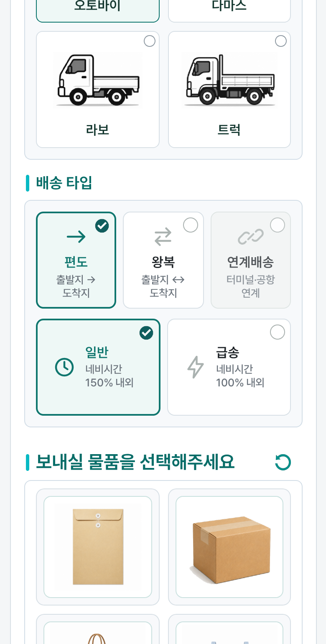The width and height of the screenshot is (326, 644).
Task: Click the 라보 mini truck image
Action: [x=98, y=80]
